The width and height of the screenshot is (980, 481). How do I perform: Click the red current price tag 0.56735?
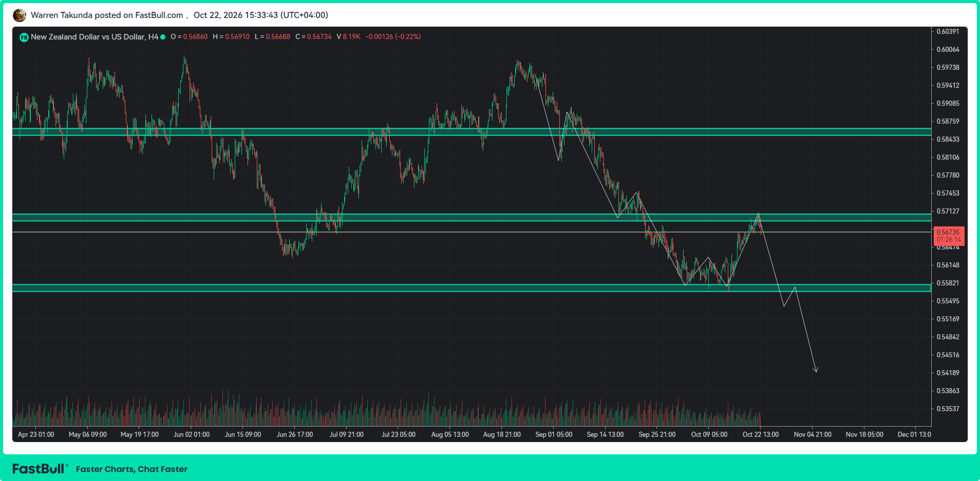[949, 236]
